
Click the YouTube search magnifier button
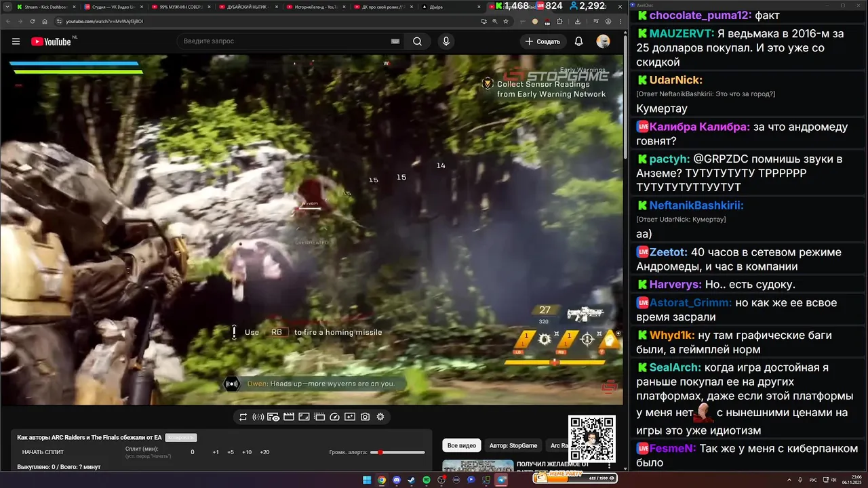coord(417,41)
